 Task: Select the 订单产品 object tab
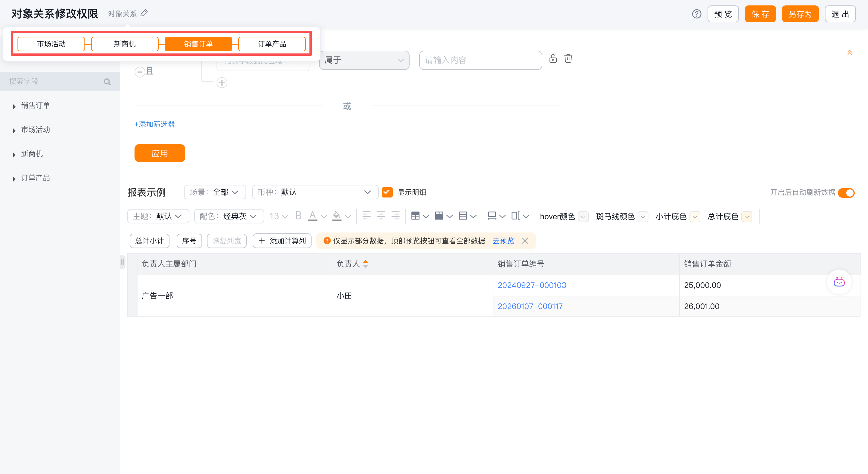[272, 44]
